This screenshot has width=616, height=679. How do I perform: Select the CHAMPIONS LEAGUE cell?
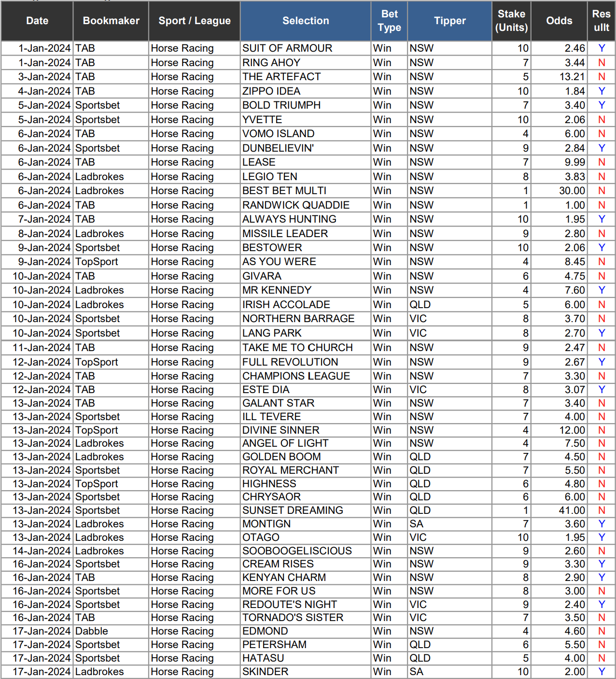coord(306,376)
